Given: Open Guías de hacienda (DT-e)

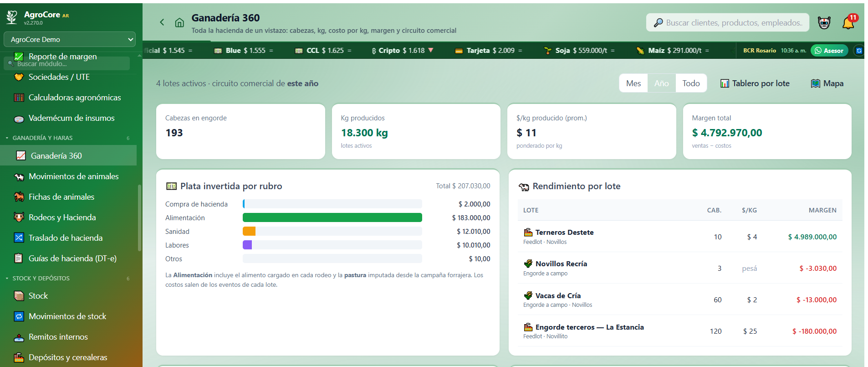Looking at the screenshot, I should tap(68, 258).
